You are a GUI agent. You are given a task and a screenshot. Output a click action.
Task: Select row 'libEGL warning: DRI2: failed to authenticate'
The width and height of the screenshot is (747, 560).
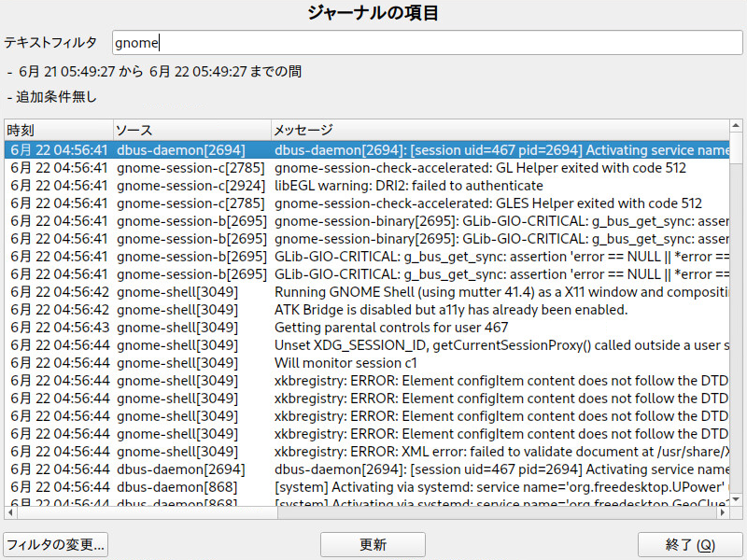click(x=367, y=186)
